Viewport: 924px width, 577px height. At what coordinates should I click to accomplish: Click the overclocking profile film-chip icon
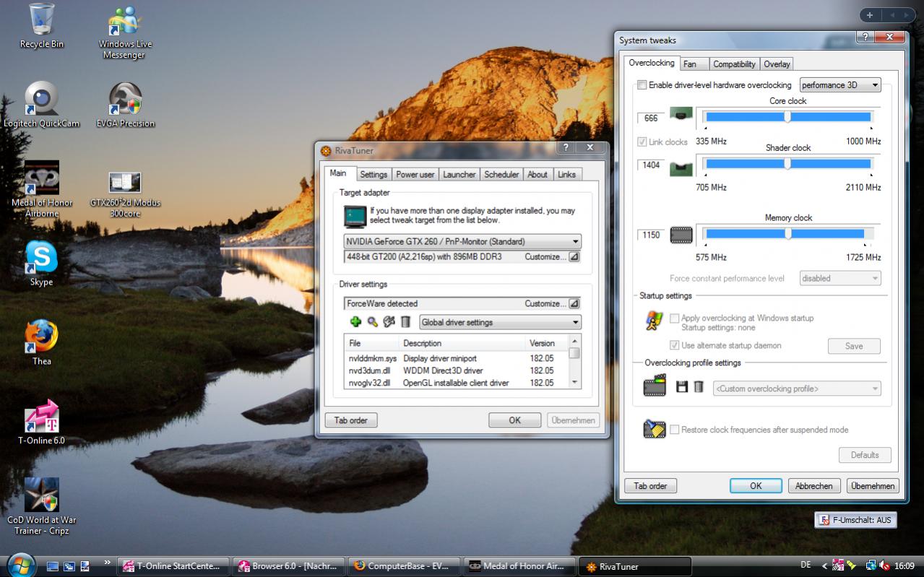point(655,386)
